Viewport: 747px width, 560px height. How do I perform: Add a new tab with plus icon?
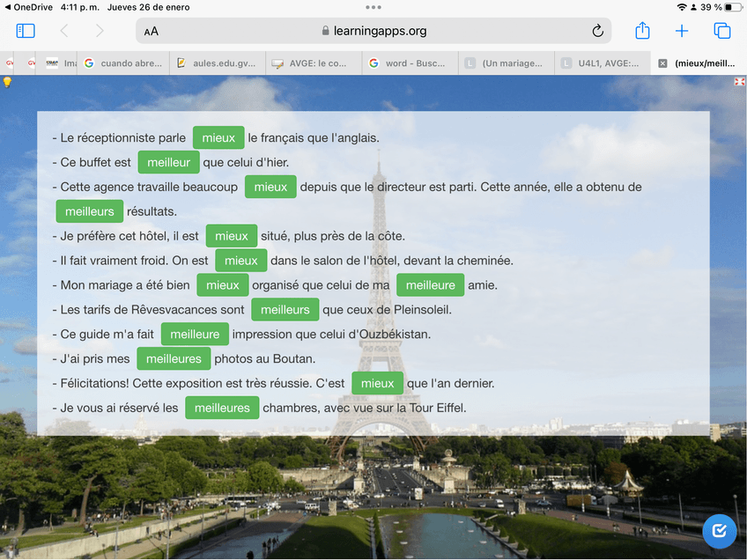click(x=682, y=31)
